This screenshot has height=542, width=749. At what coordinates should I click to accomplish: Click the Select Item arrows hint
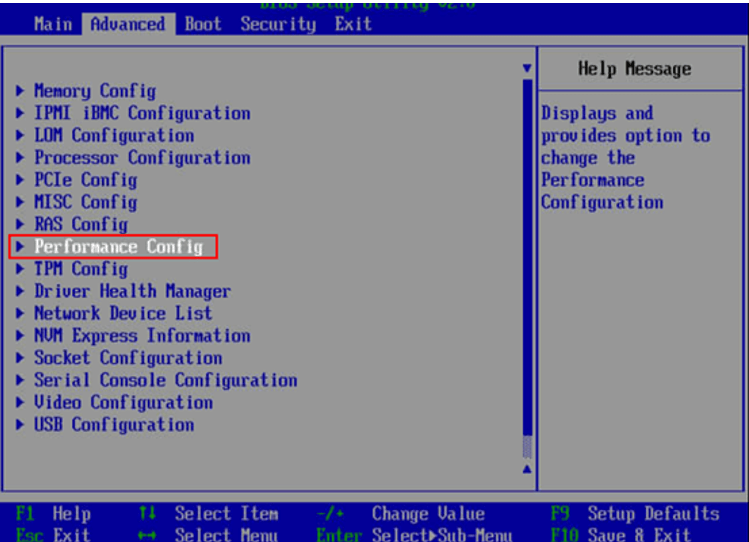(208, 514)
